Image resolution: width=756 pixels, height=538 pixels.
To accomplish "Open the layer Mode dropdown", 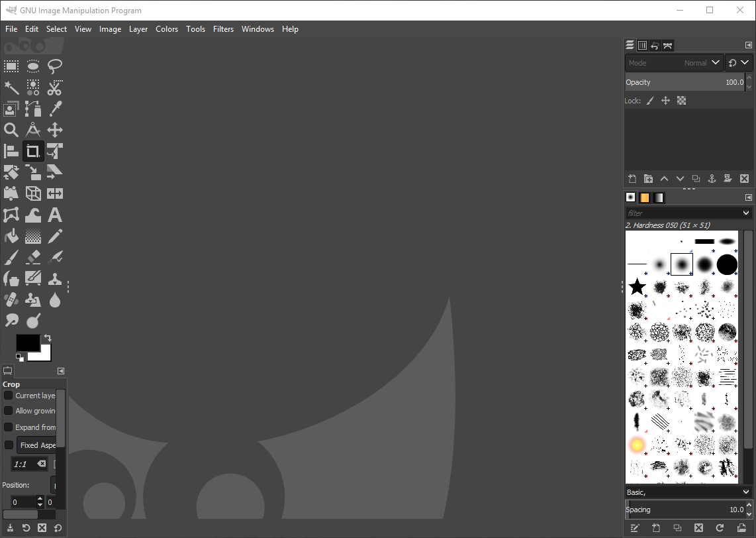I will 674,63.
